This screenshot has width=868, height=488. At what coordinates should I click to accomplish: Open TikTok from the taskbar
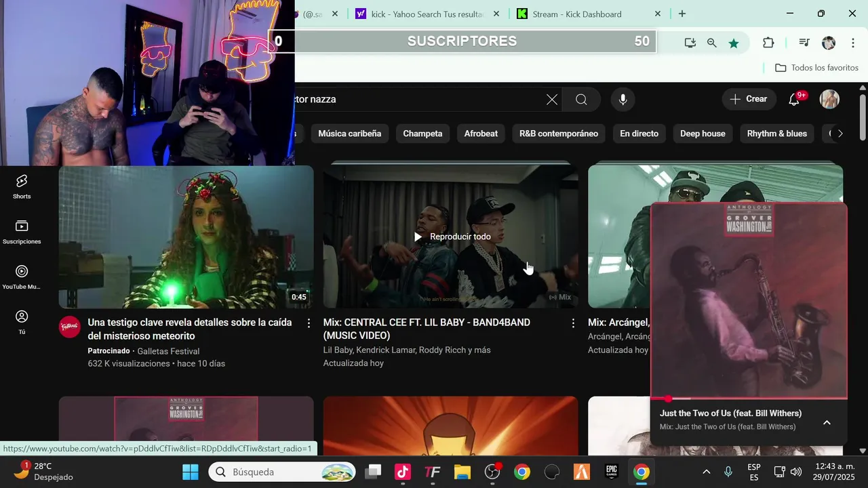pos(402,472)
